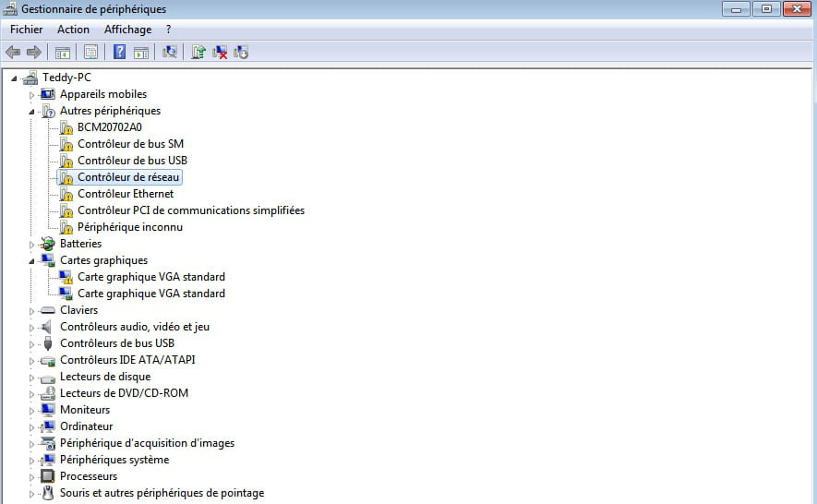
Task: Click the blue Help question-mark icon
Action: pyautogui.click(x=119, y=52)
